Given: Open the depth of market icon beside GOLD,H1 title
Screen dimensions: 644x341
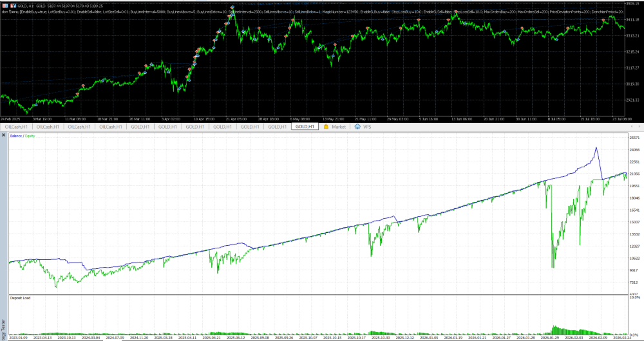Looking at the screenshot, I should (12, 6).
